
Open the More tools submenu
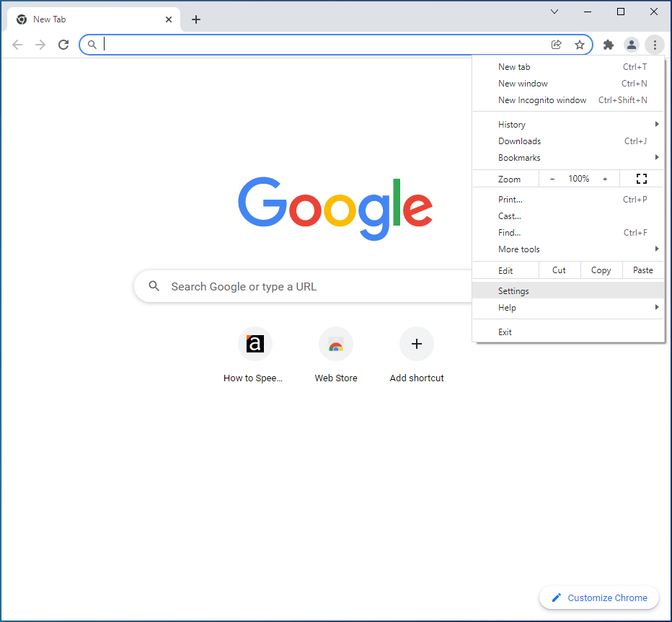518,249
